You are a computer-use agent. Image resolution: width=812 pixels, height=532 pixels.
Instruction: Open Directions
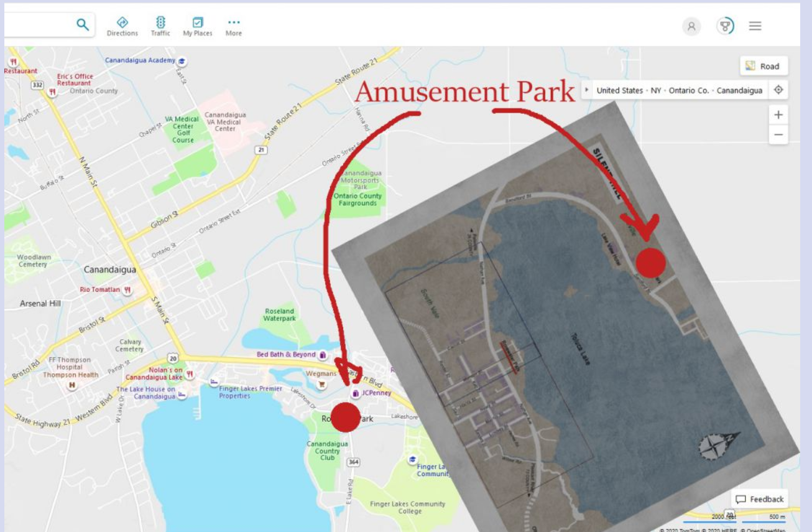point(122,27)
